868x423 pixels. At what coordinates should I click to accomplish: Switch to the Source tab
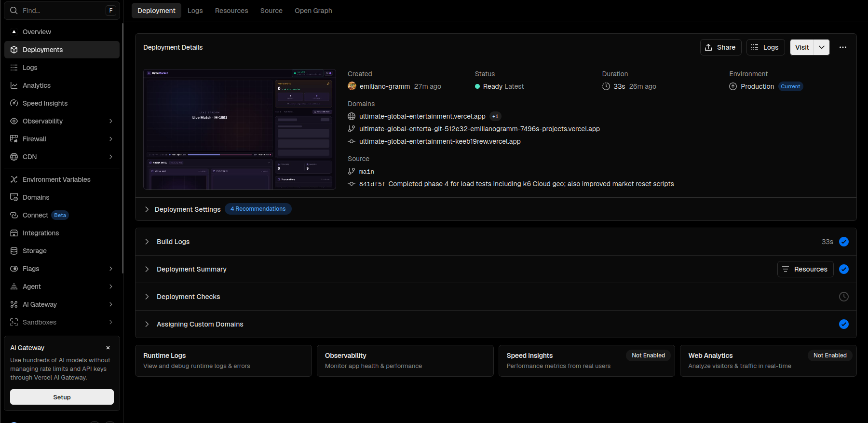coord(271,11)
